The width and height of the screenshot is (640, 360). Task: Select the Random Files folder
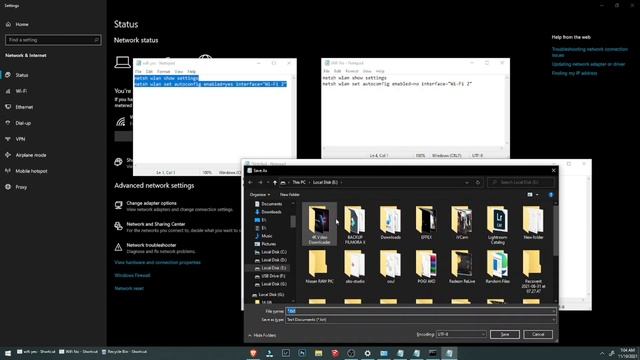[497, 267]
